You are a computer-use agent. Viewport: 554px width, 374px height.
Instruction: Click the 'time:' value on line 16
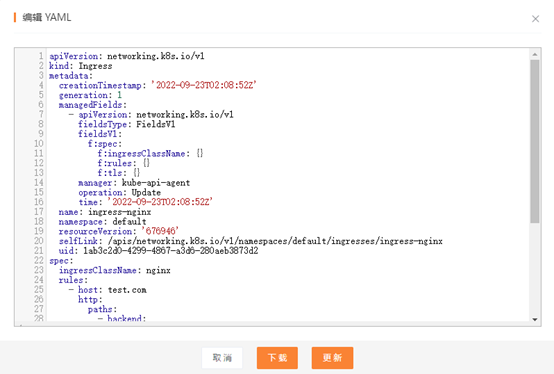point(160,202)
